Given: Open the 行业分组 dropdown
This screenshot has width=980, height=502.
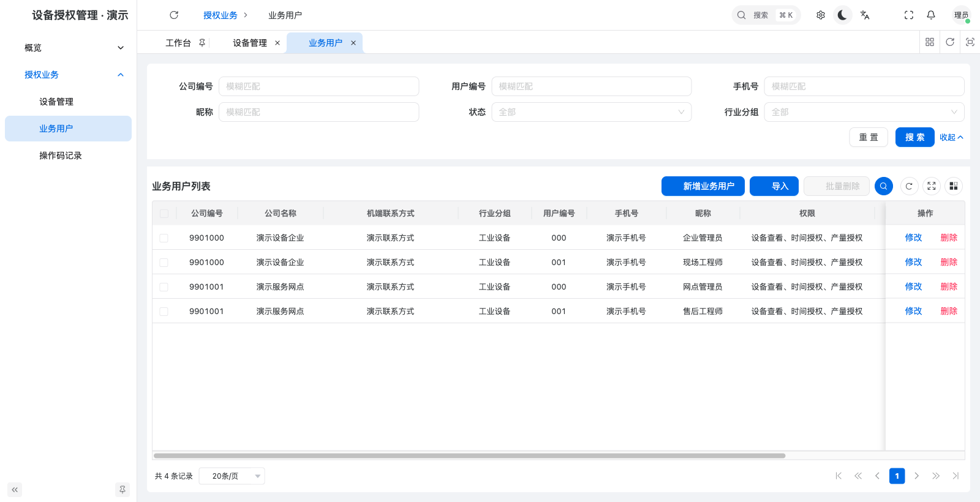Looking at the screenshot, I should 864,112.
